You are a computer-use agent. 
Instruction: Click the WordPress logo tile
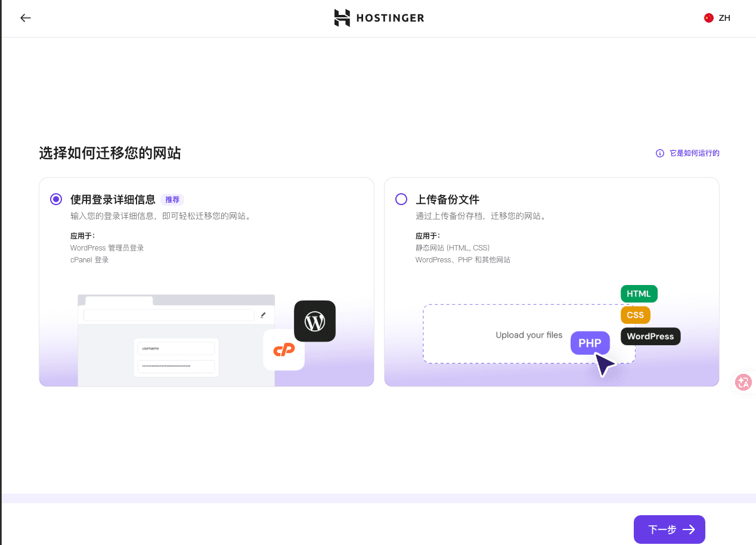315,321
